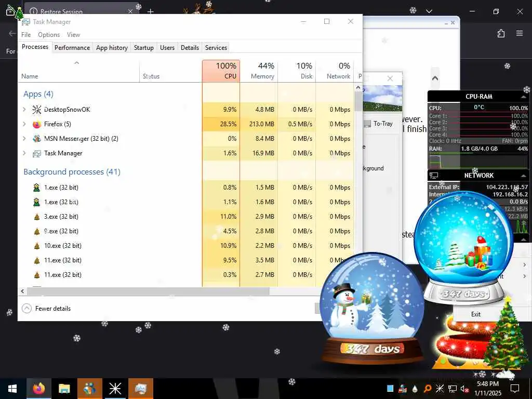
Task: Open the notification center icon
Action: 515,388
